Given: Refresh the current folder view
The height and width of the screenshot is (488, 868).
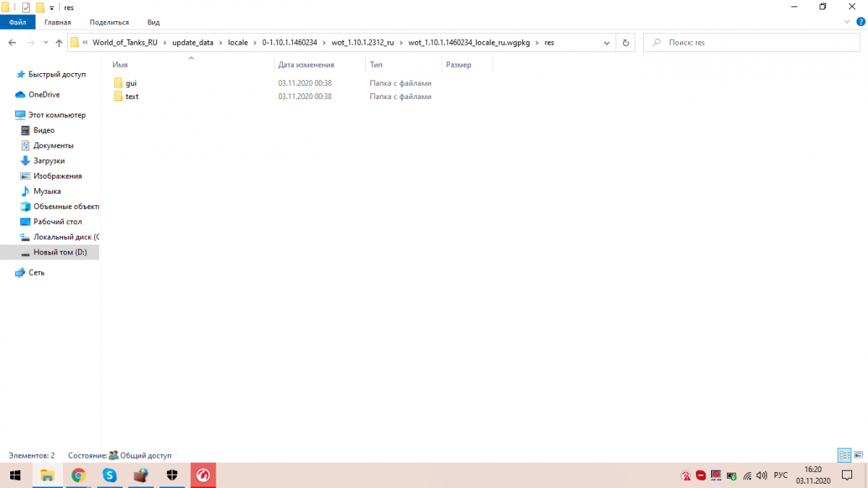Looking at the screenshot, I should pos(626,43).
